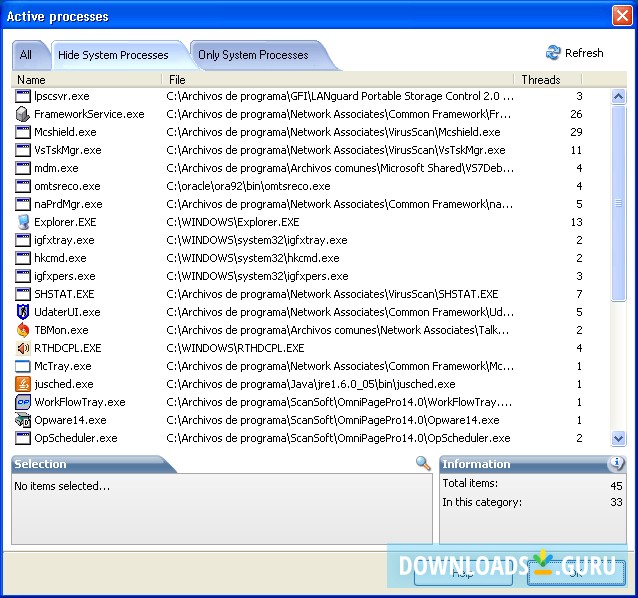This screenshot has height=598, width=638.
Task: Click the thread count 11 for VsTskMgr.exe
Action: [576, 150]
